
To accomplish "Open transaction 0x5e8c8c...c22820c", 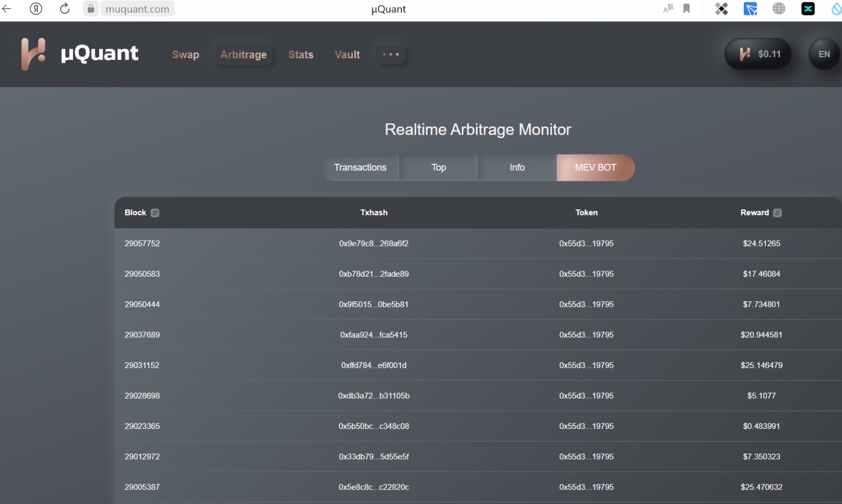I will click(374, 487).
